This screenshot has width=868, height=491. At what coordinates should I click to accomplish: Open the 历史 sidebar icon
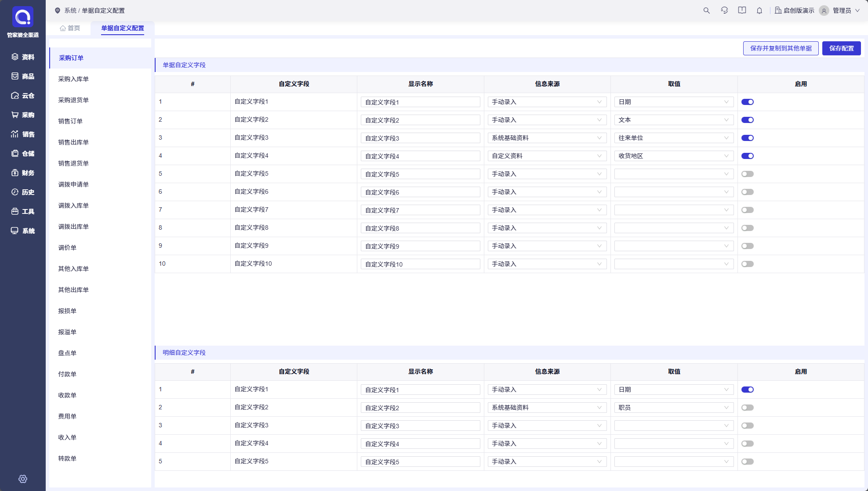[x=15, y=192]
